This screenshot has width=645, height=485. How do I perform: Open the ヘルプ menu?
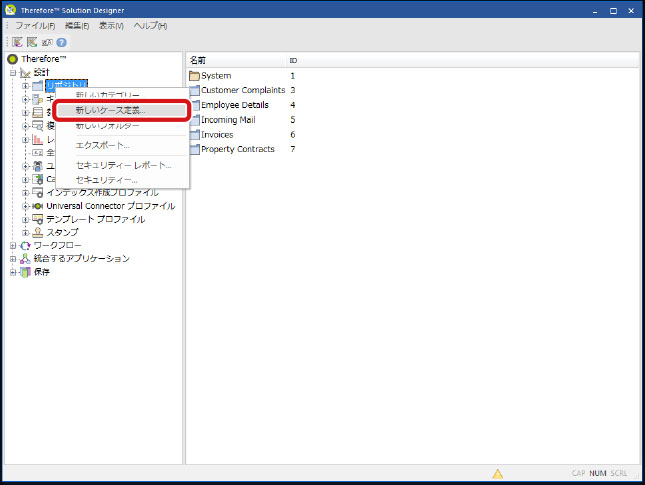pyautogui.click(x=150, y=25)
